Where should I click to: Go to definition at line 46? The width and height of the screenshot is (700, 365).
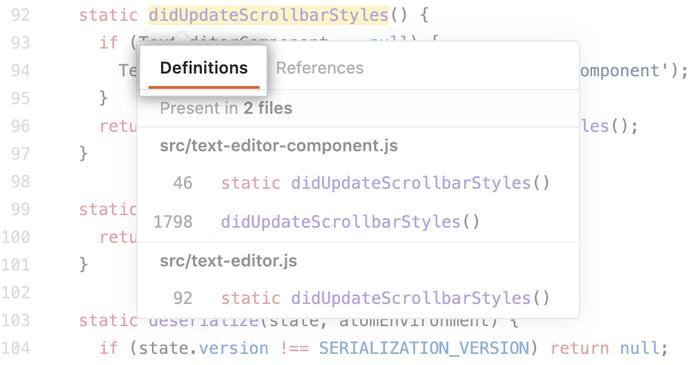[358, 183]
